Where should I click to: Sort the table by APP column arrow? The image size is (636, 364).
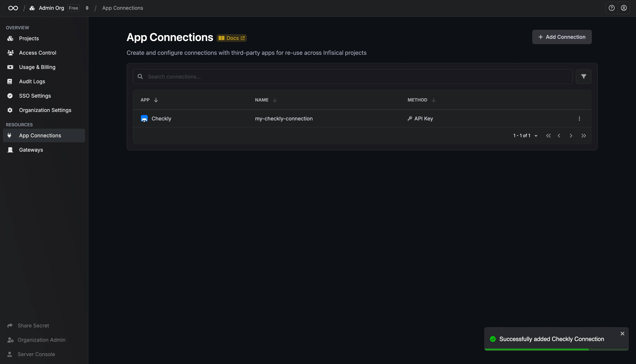tap(156, 100)
